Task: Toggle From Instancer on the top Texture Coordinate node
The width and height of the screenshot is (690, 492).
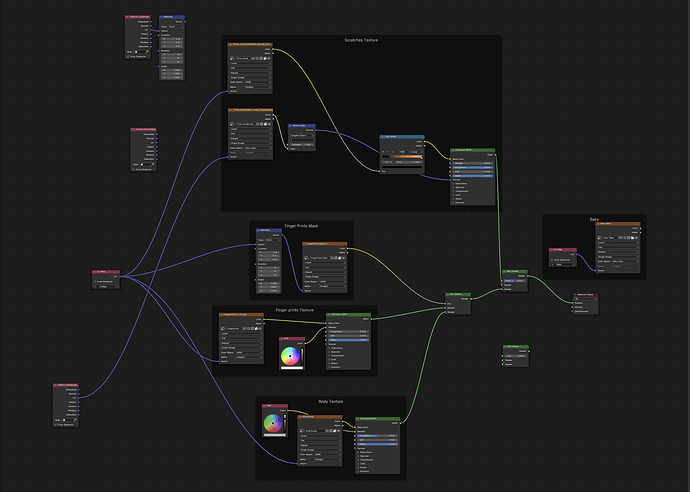Action: pyautogui.click(x=128, y=56)
